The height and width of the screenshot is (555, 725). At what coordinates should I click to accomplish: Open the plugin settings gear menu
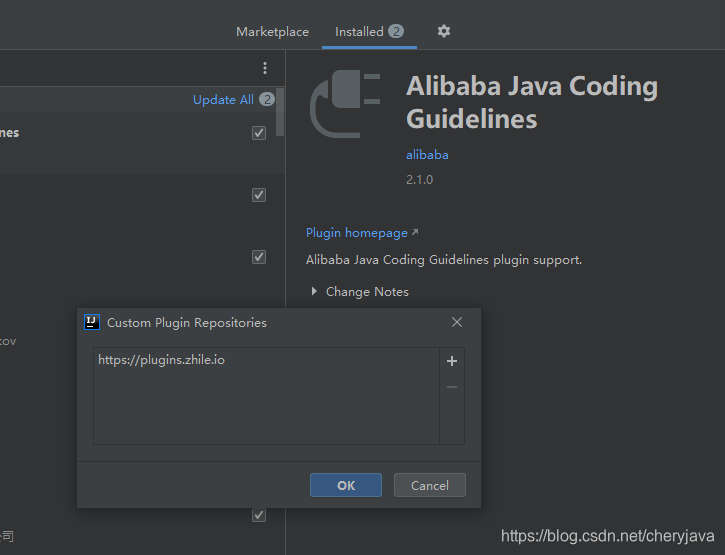[x=444, y=31]
